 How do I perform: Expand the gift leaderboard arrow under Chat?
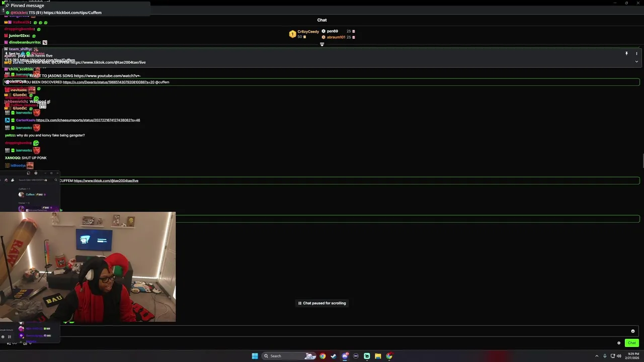pos(322,44)
